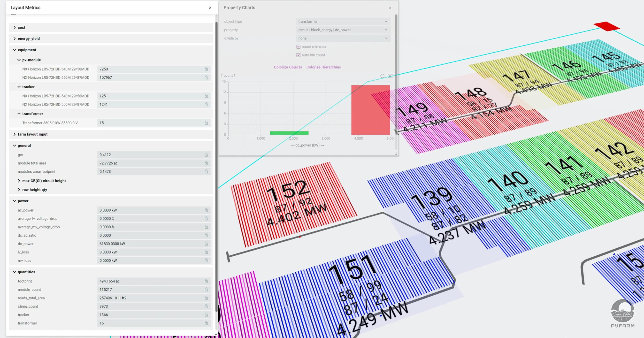Expand the farm layout input section

click(111, 134)
